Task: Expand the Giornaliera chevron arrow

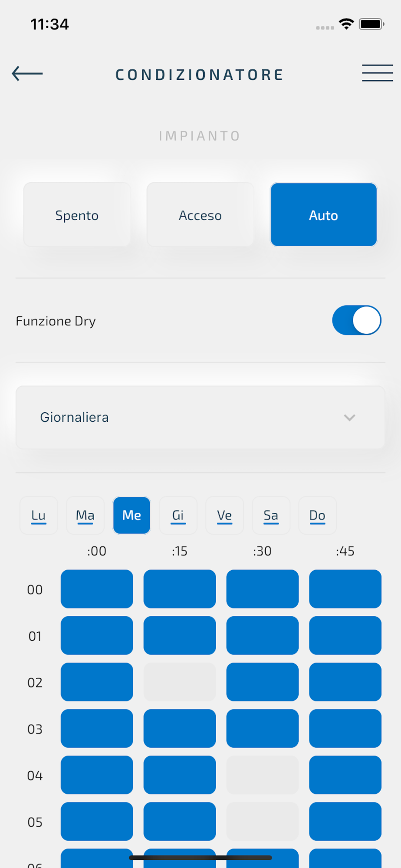Action: pos(349,418)
